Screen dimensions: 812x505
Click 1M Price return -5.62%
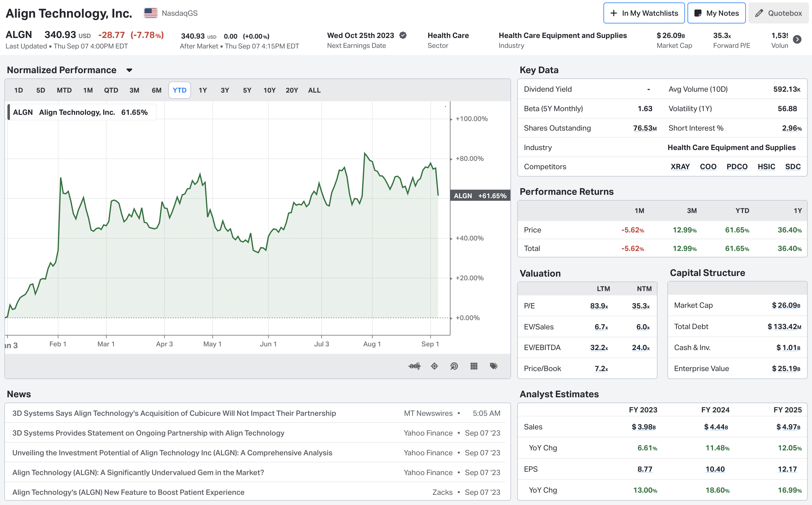(x=632, y=230)
